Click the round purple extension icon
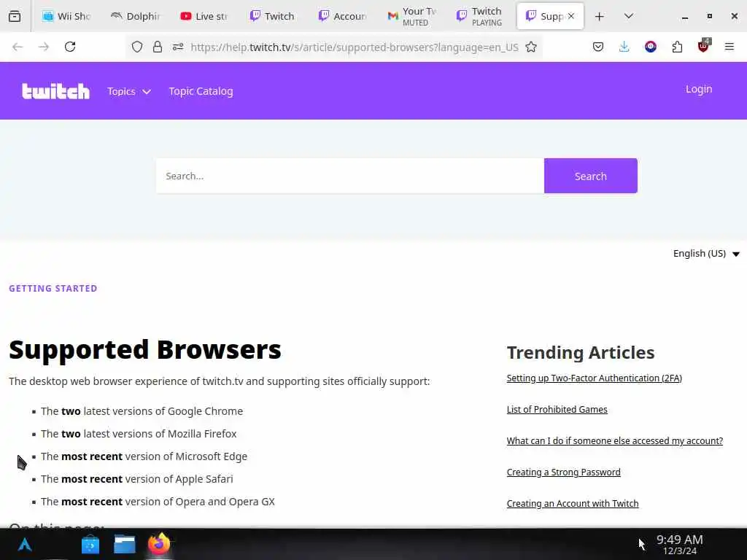 coord(651,47)
